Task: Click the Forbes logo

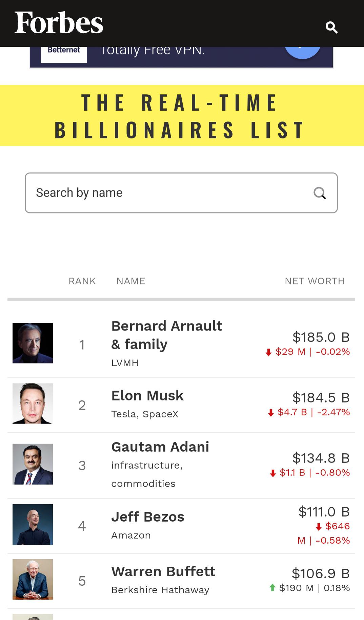Action: (59, 23)
